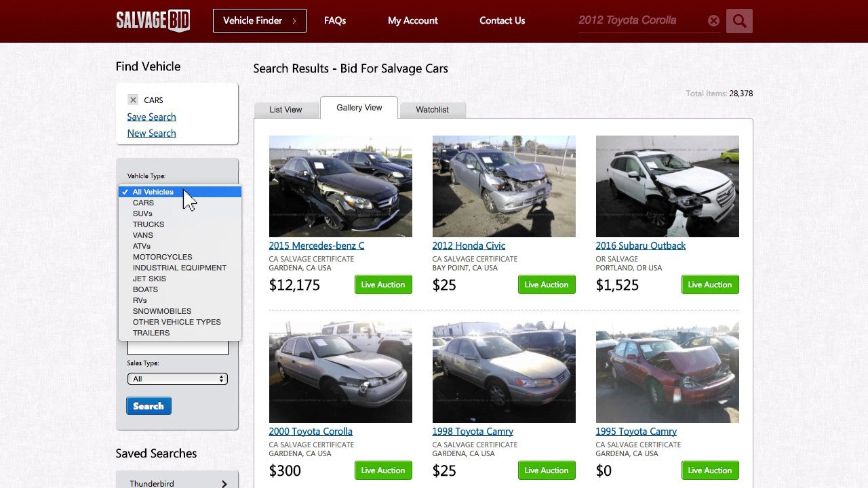Viewport: 868px width, 488px height.
Task: Expand the Thunderbird saved search
Action: pyautogui.click(x=224, y=483)
